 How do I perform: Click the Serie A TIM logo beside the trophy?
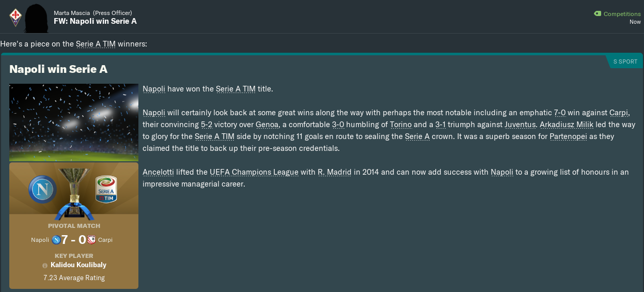pos(105,189)
